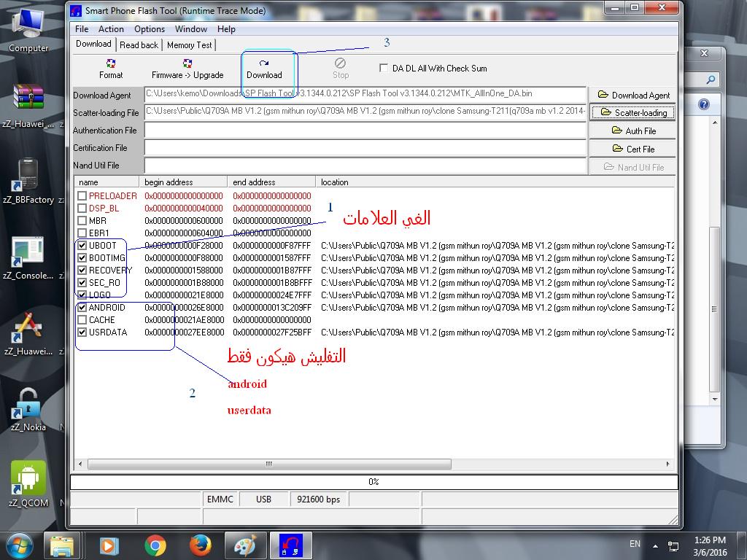Open Windows Explorer from the taskbar

click(x=62, y=545)
